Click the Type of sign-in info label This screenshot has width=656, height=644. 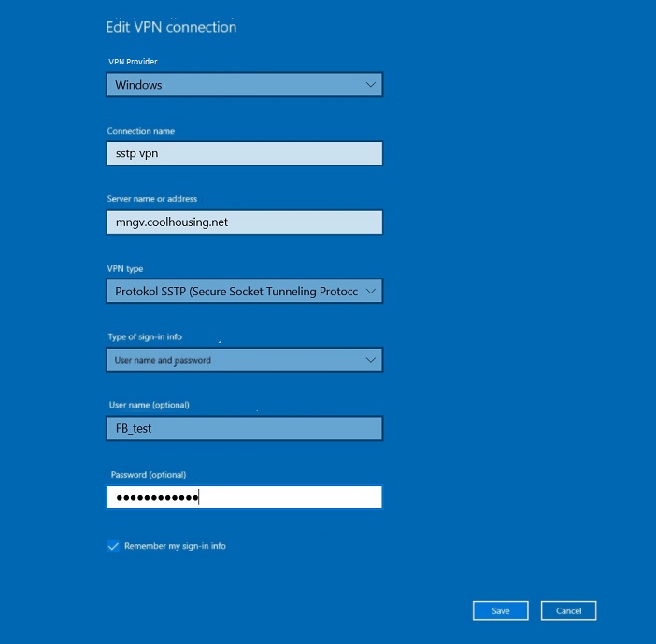tap(145, 336)
